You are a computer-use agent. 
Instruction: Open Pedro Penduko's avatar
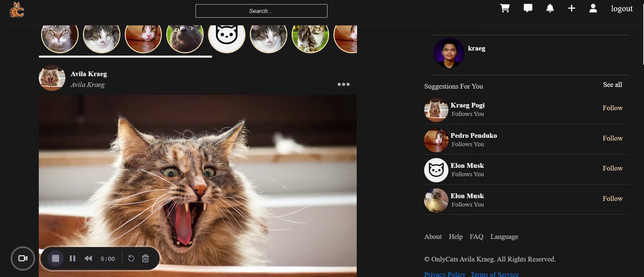[436, 140]
